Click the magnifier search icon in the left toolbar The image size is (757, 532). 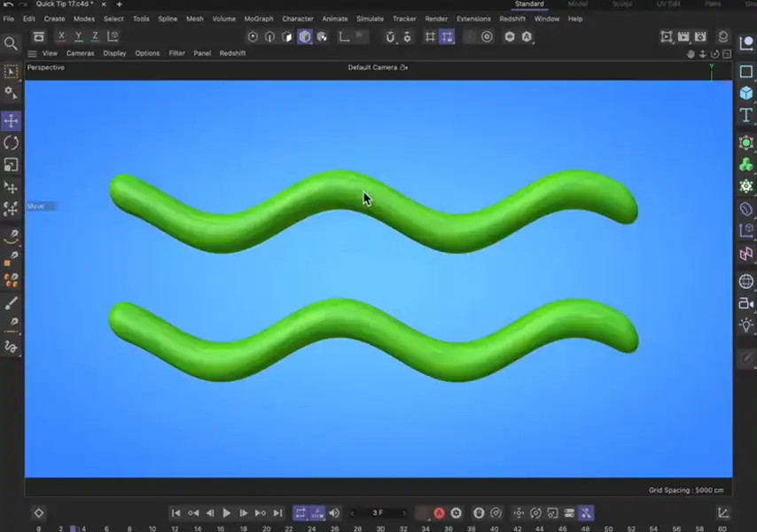(x=12, y=42)
